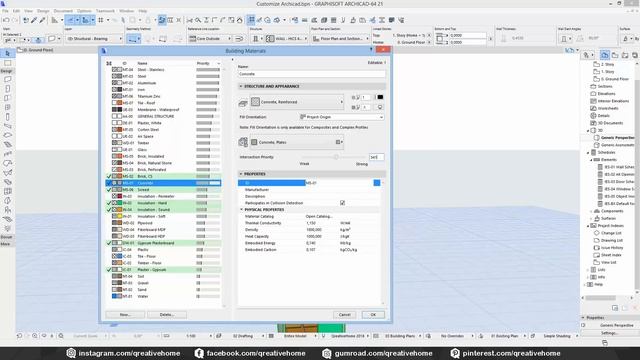Open the Concrete, Plates surface dropdown
The height and width of the screenshot is (360, 640).
pyautogui.click(x=297, y=142)
